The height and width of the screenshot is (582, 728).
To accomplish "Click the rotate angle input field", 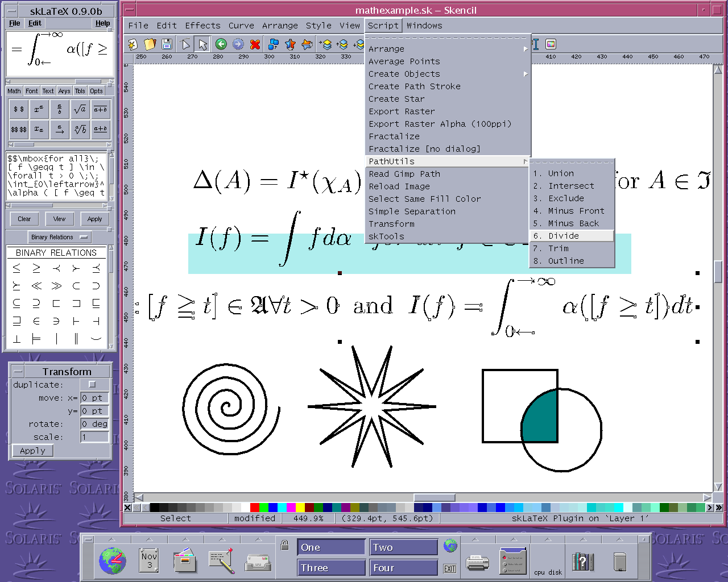I will point(94,424).
